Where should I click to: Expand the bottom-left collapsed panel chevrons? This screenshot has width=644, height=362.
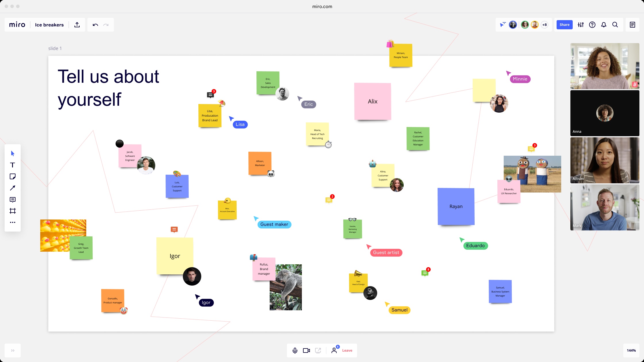13,351
